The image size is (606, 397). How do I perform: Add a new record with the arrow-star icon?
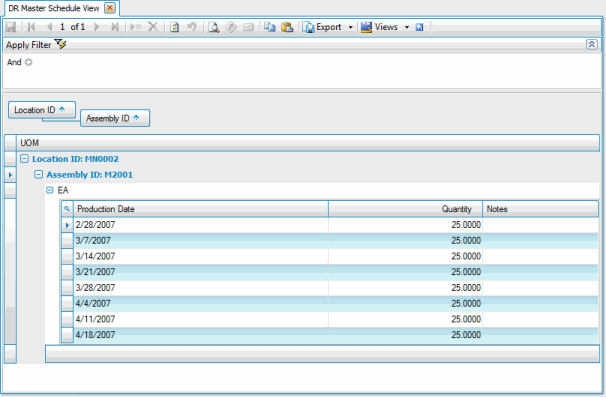tap(135, 27)
